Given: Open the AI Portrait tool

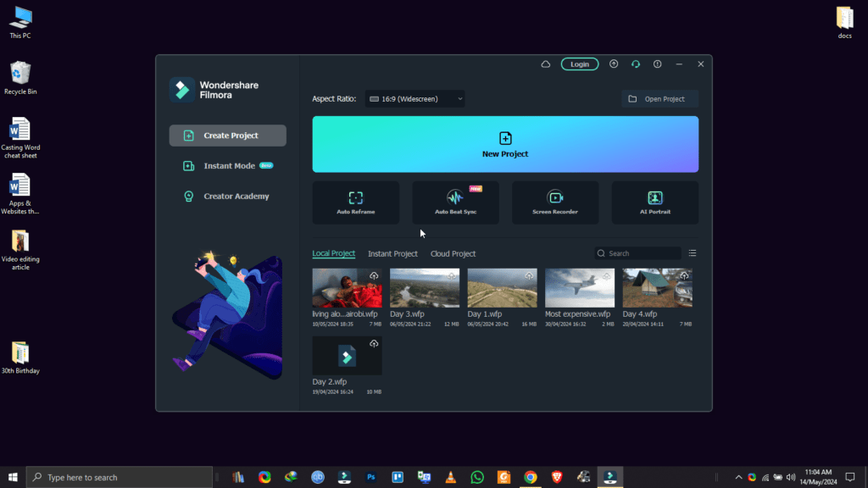Looking at the screenshot, I should (655, 202).
